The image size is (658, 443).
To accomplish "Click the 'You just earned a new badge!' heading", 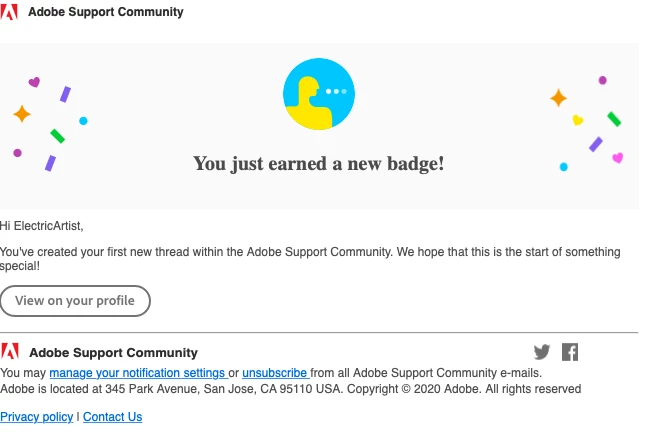I will coord(319,164).
